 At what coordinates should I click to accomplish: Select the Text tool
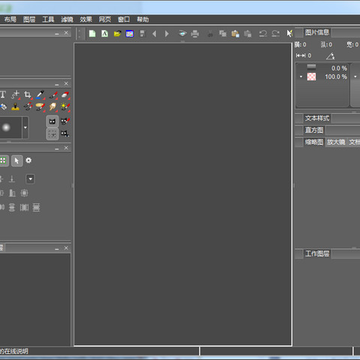[3, 95]
